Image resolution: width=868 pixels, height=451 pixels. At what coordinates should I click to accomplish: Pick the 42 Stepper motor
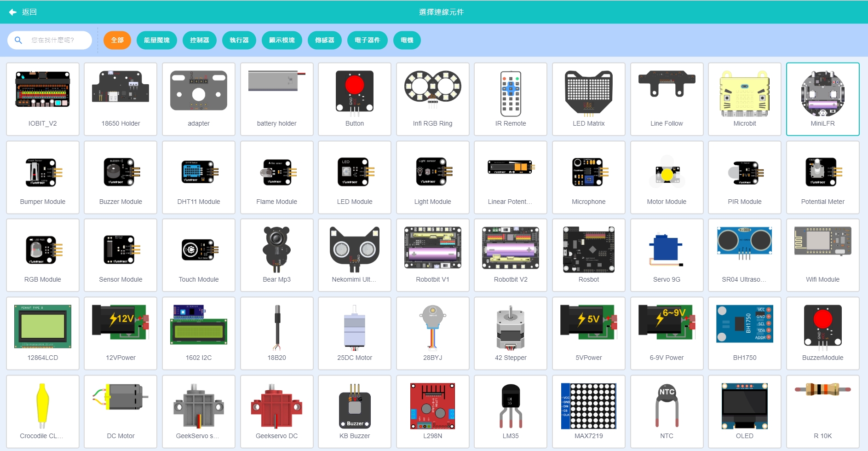click(x=510, y=333)
